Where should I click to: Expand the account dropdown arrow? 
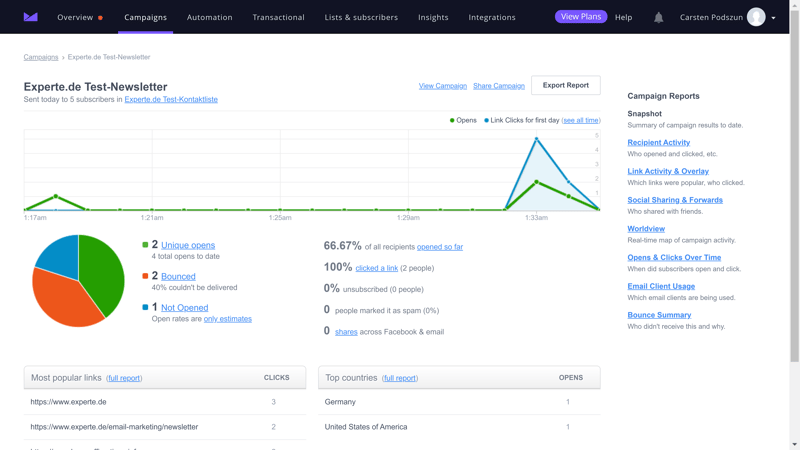773,18
